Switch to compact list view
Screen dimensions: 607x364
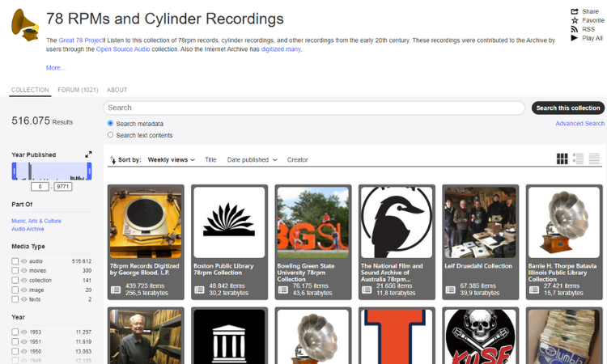pos(594,159)
